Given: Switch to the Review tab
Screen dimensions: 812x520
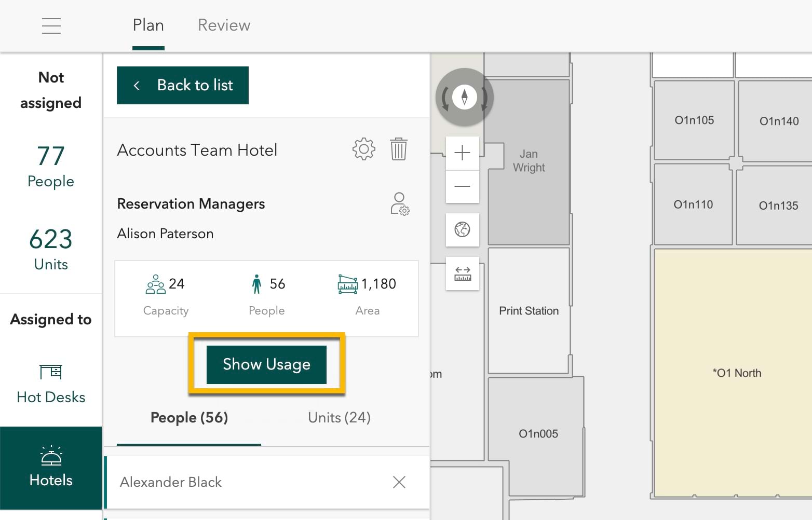Looking at the screenshot, I should click(224, 25).
